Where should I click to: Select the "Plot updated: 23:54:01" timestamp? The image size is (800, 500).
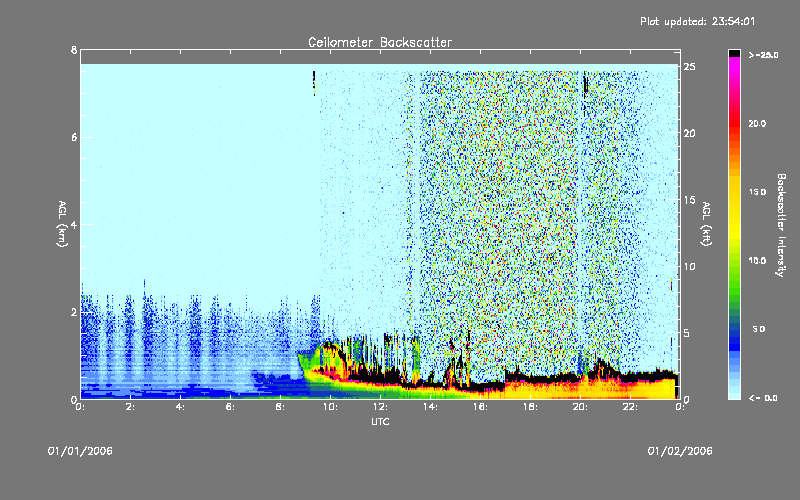(x=697, y=21)
